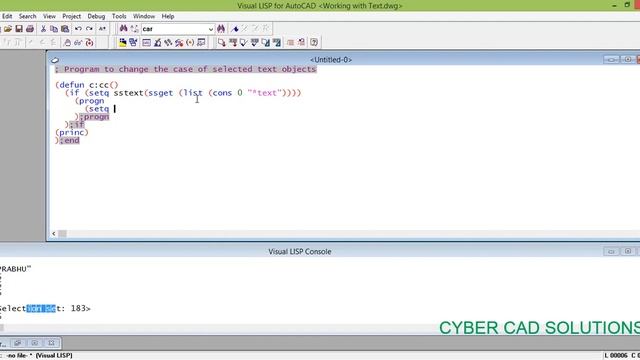Comment block icon
Image resolution: width=640 pixels, height=360 pixels.
(x=290, y=42)
